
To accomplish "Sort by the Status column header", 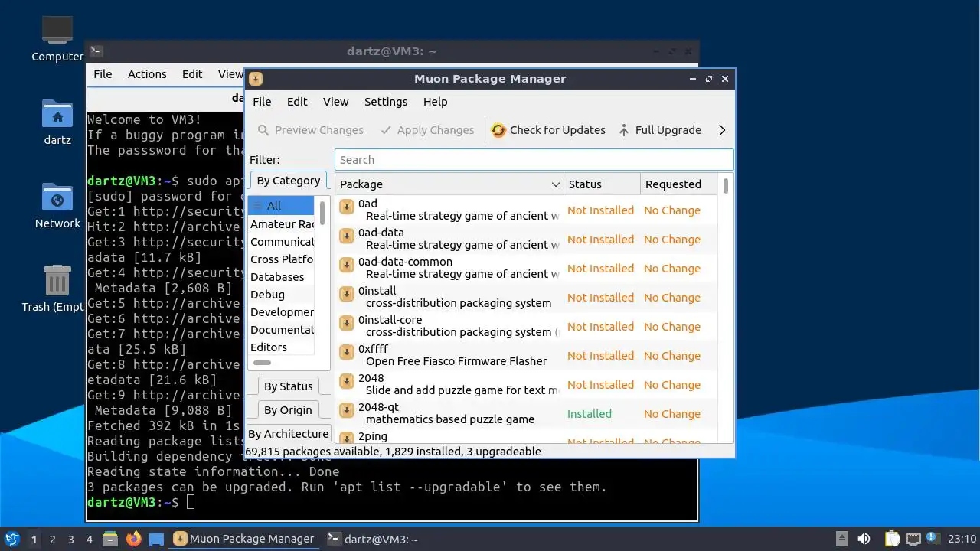I will click(602, 184).
